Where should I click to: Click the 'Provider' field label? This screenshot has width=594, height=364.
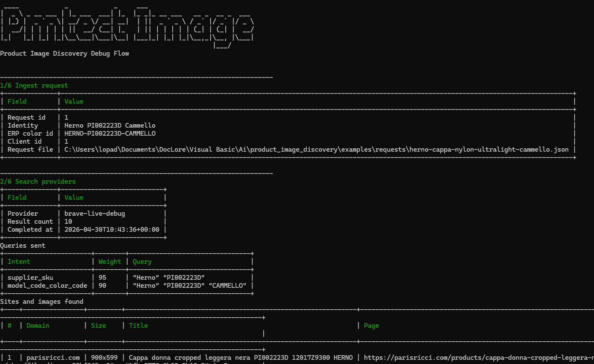click(x=23, y=214)
